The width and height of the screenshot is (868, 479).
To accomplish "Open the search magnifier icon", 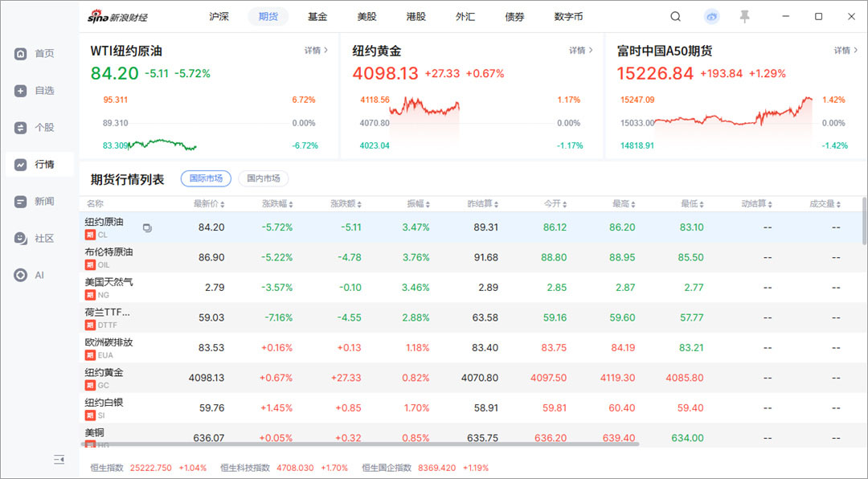I will point(675,17).
